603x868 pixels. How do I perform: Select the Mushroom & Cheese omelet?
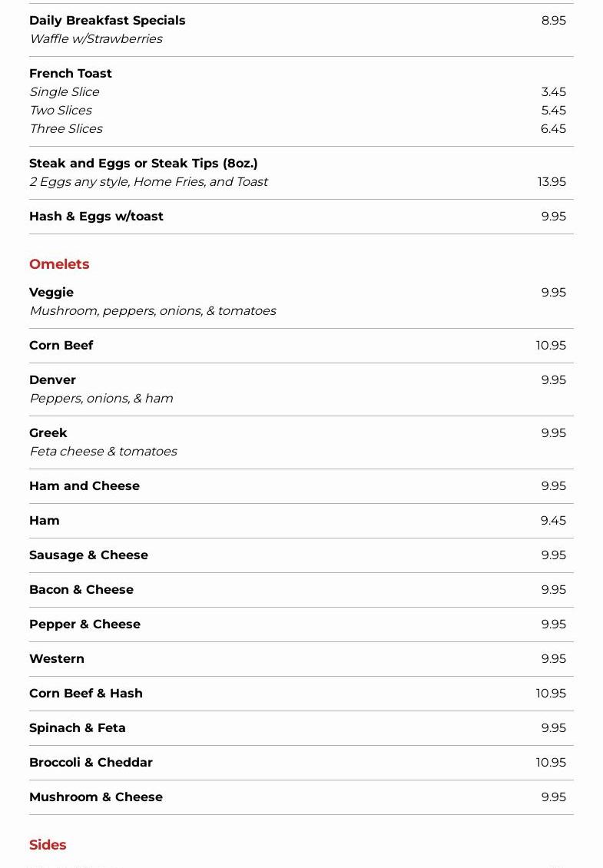(x=96, y=797)
